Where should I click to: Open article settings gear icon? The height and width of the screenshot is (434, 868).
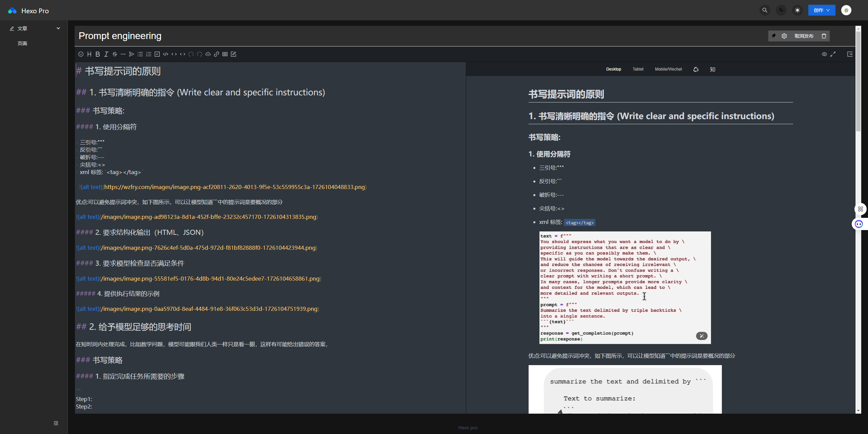click(x=784, y=36)
